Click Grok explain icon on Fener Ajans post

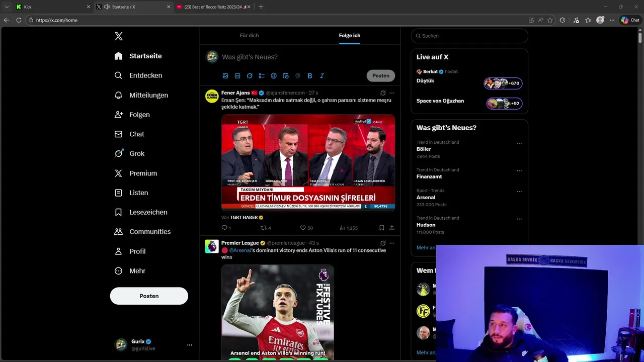(383, 93)
